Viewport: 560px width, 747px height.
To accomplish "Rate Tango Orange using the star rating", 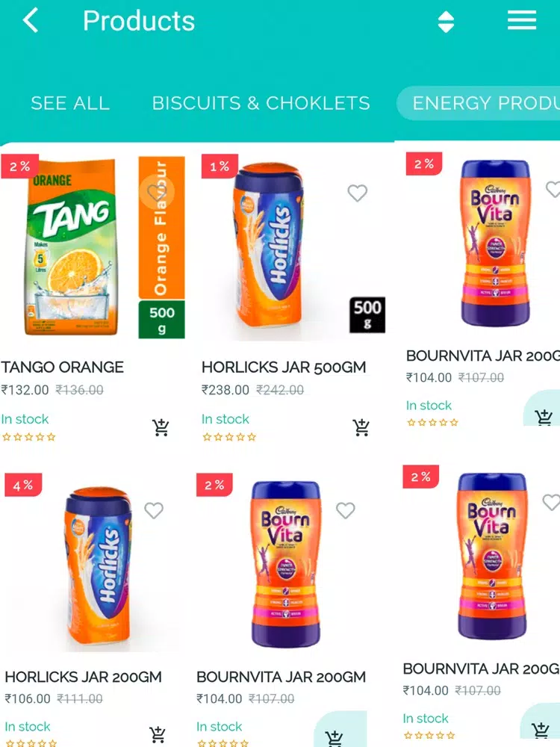I will [28, 437].
